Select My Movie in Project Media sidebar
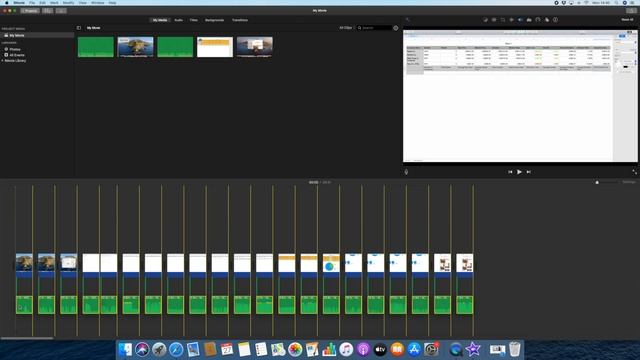The width and height of the screenshot is (640, 360). [37, 36]
